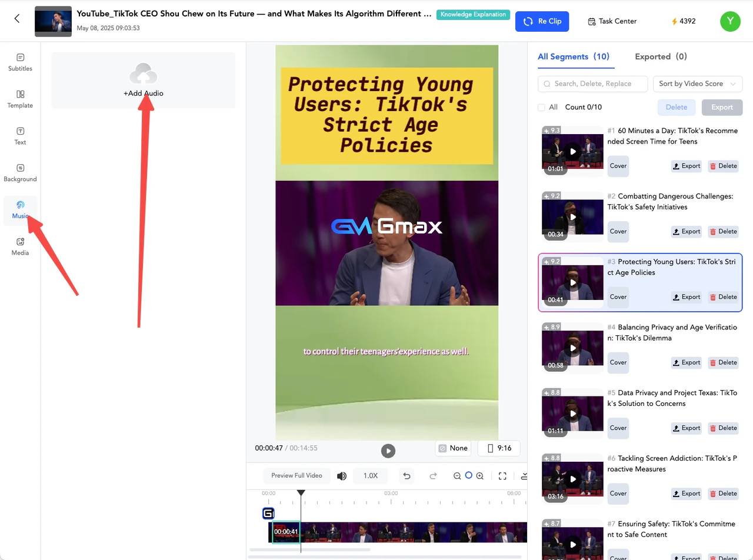Zoom out the timeline
The height and width of the screenshot is (560, 753).
[x=457, y=476]
